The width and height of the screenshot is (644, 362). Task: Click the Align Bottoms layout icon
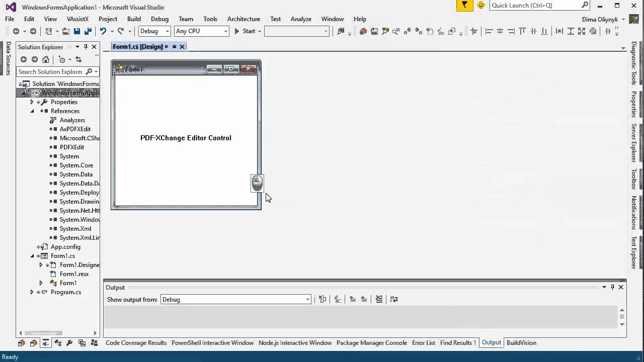click(544, 31)
